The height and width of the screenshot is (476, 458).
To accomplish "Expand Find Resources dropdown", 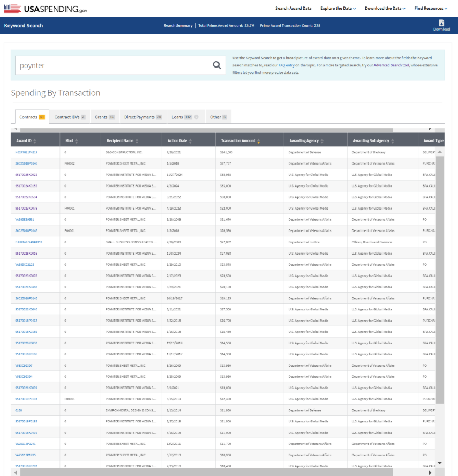I will pyautogui.click(x=430, y=9).
